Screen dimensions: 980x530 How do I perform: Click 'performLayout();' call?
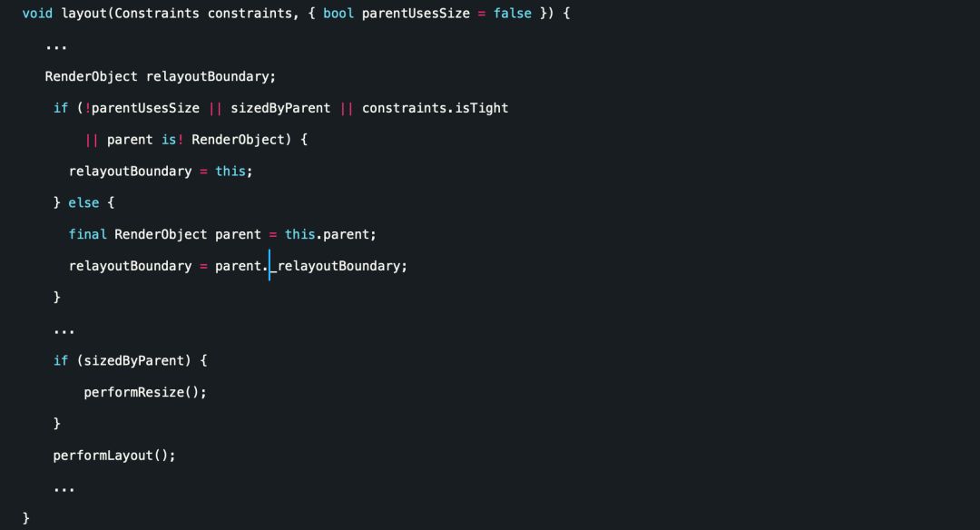pos(114,456)
